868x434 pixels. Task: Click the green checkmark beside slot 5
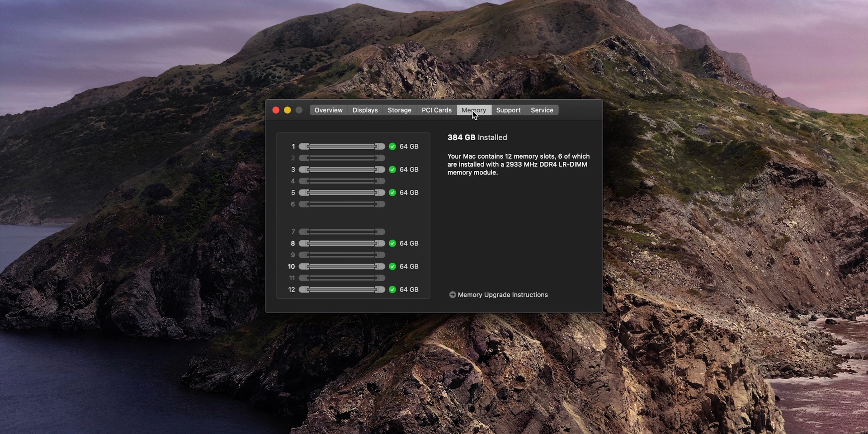click(x=392, y=193)
